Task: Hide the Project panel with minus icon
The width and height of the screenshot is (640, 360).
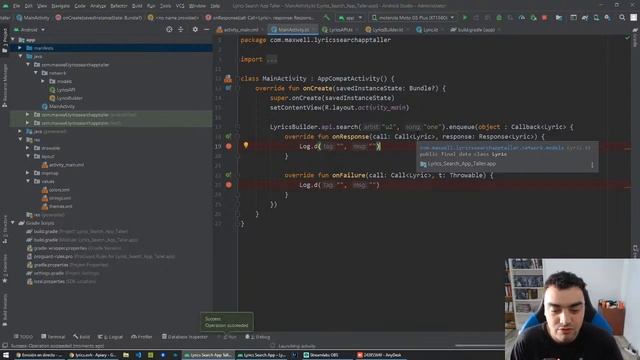Action: [207, 29]
